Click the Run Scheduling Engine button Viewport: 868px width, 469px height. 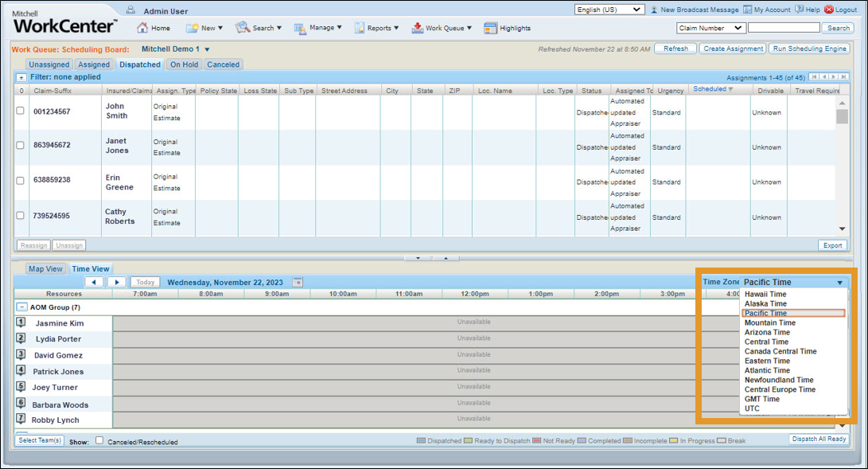click(x=808, y=49)
